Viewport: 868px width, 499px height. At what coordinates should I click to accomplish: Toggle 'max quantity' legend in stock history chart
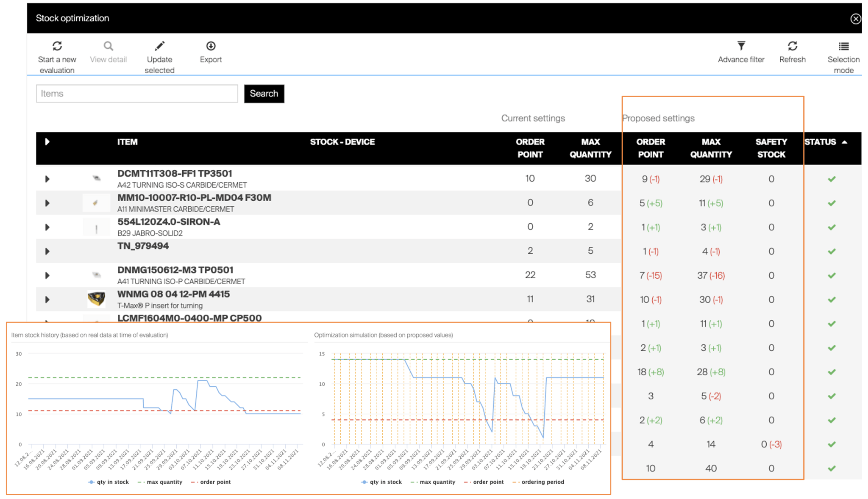(x=164, y=482)
